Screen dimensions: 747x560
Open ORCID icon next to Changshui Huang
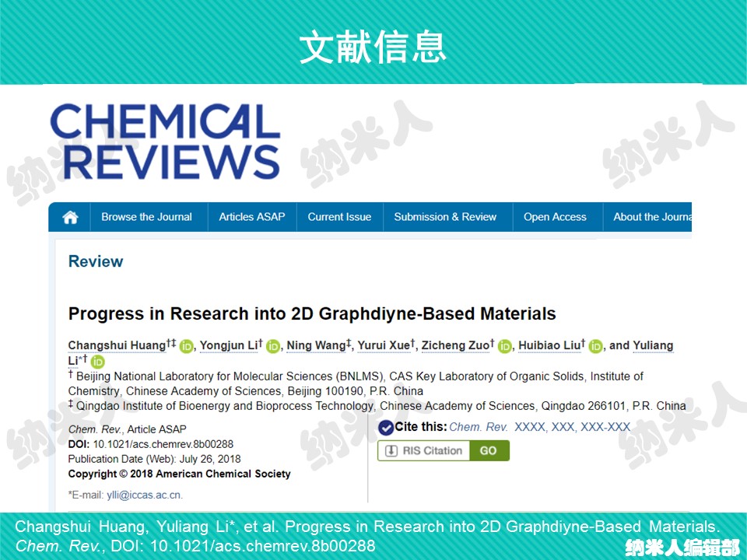(186, 346)
